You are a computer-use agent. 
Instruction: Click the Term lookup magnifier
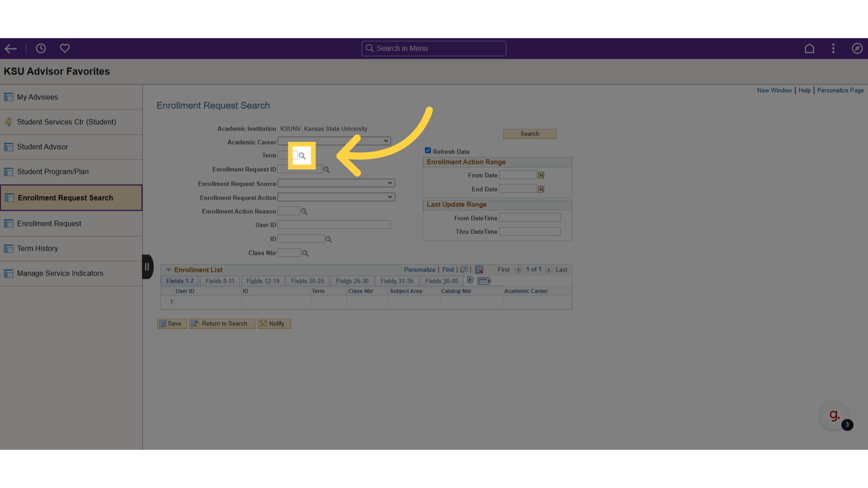click(x=302, y=156)
